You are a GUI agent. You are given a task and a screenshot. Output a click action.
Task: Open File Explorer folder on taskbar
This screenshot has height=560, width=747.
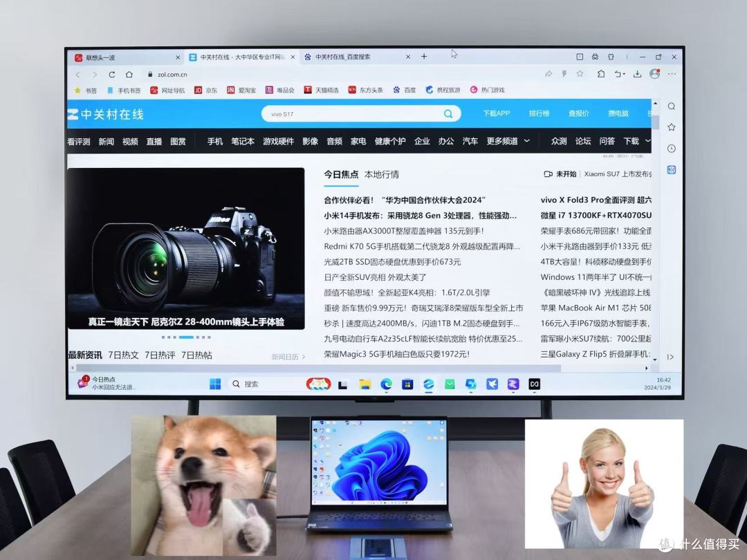(x=365, y=384)
